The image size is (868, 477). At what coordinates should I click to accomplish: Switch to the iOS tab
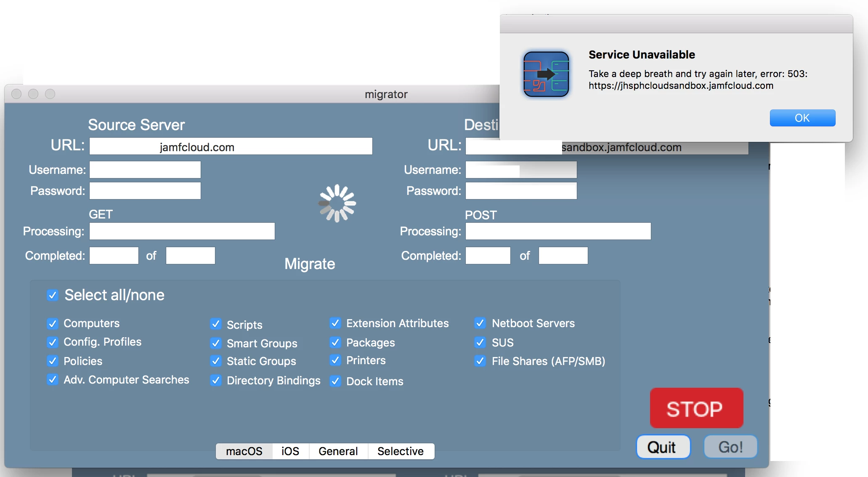point(290,451)
